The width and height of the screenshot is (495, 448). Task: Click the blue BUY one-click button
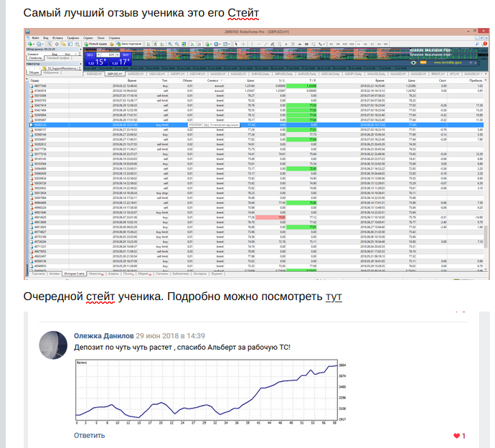coord(126,55)
